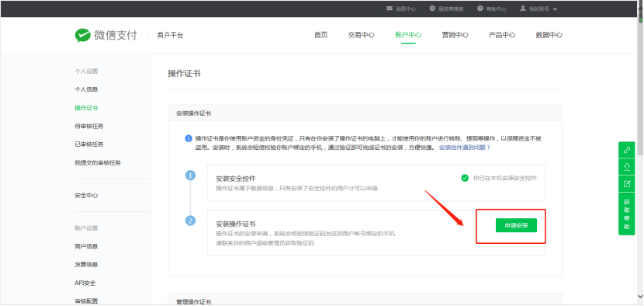Open the 营销中心 navigation tab
Screen dimensions: 644x306
pos(455,35)
